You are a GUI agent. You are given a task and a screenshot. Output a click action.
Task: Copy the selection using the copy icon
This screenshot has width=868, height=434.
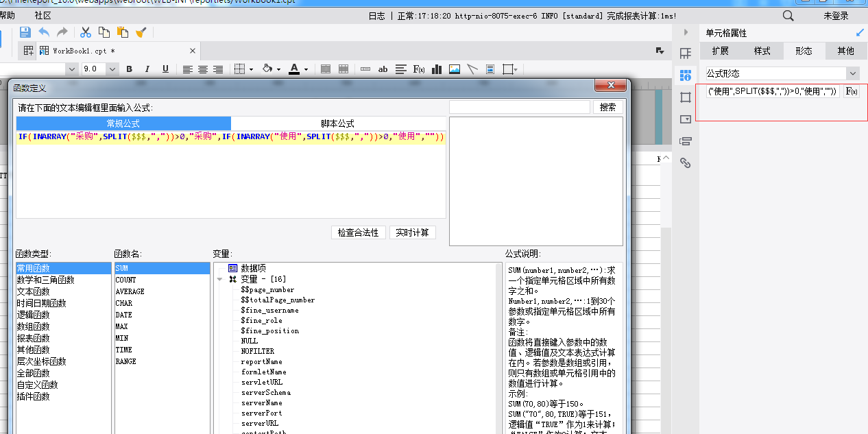[104, 32]
